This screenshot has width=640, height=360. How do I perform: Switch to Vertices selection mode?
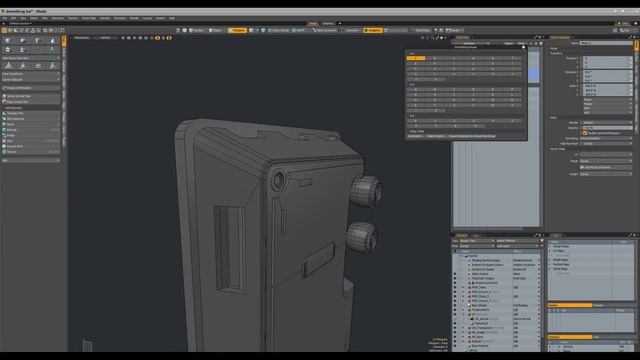pyautogui.click(x=198, y=30)
